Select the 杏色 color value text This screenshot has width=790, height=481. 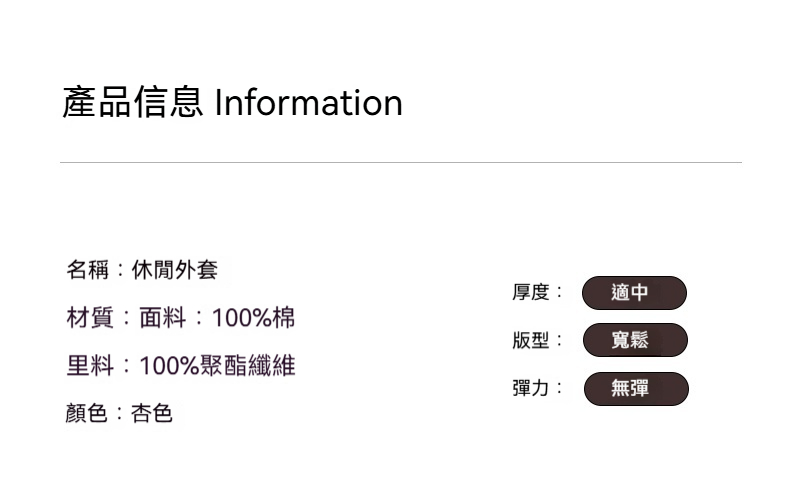[x=152, y=413]
